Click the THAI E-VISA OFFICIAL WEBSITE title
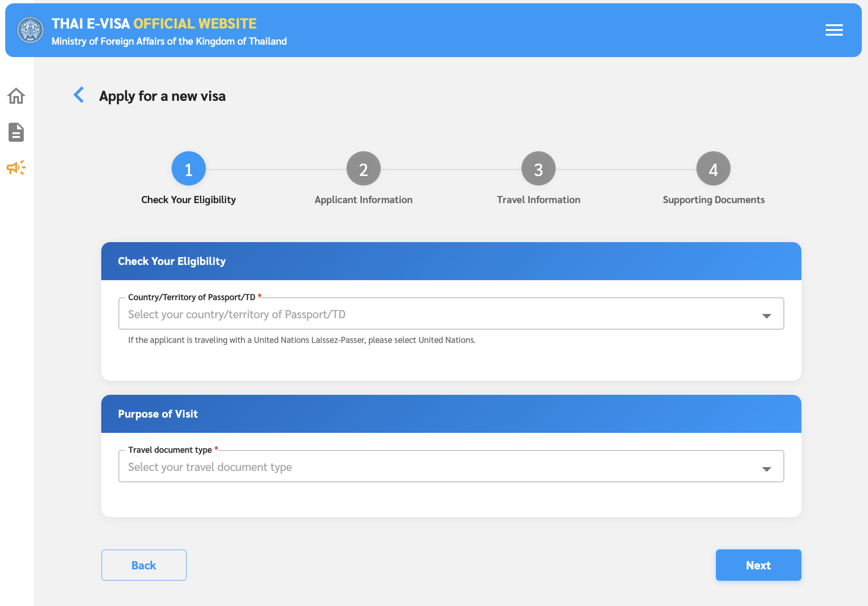 (154, 23)
